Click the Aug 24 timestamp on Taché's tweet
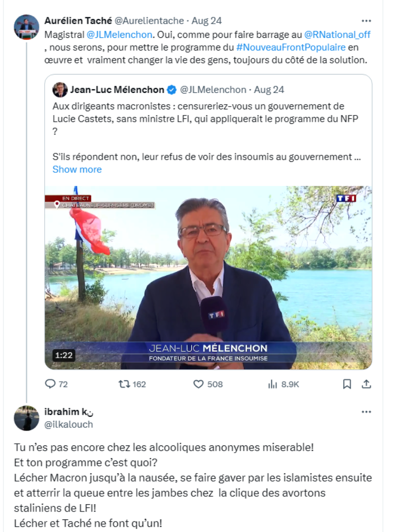The height and width of the screenshot is (532, 401). click(207, 20)
